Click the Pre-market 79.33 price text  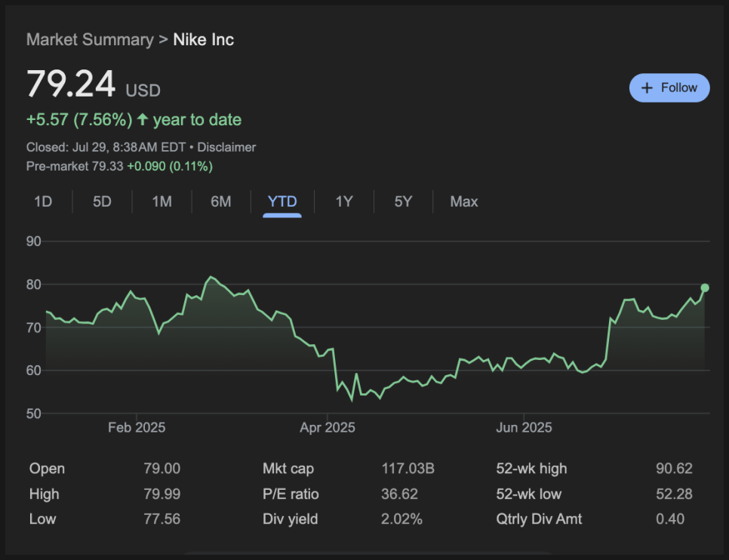tap(75, 166)
